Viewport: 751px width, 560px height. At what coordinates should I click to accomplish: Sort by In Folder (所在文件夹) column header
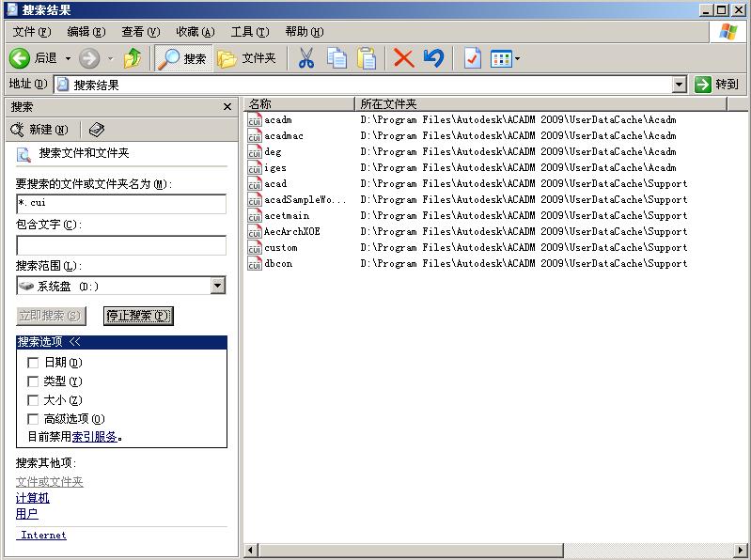541,104
